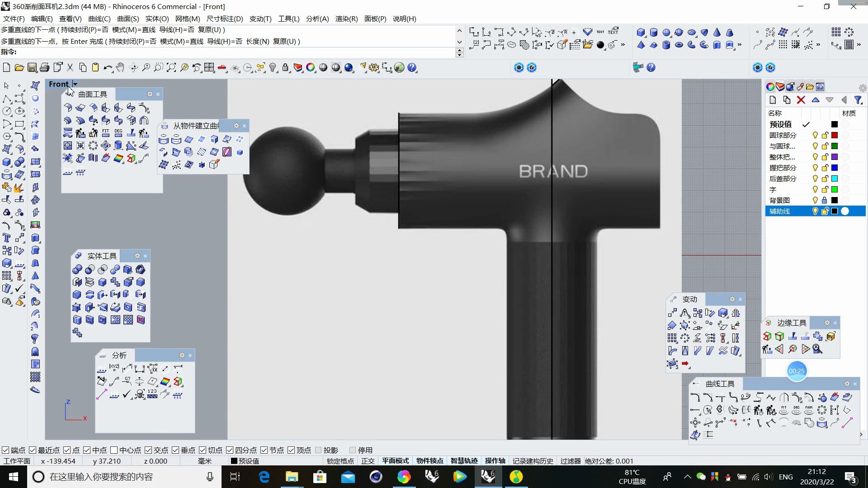868x488 pixels.
Task: Click the first icon in 实体工具 panel
Action: 77,270
